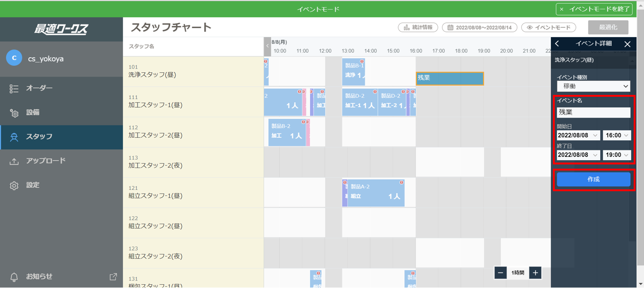Click the 16:00 timeline hour label

pos(416,51)
